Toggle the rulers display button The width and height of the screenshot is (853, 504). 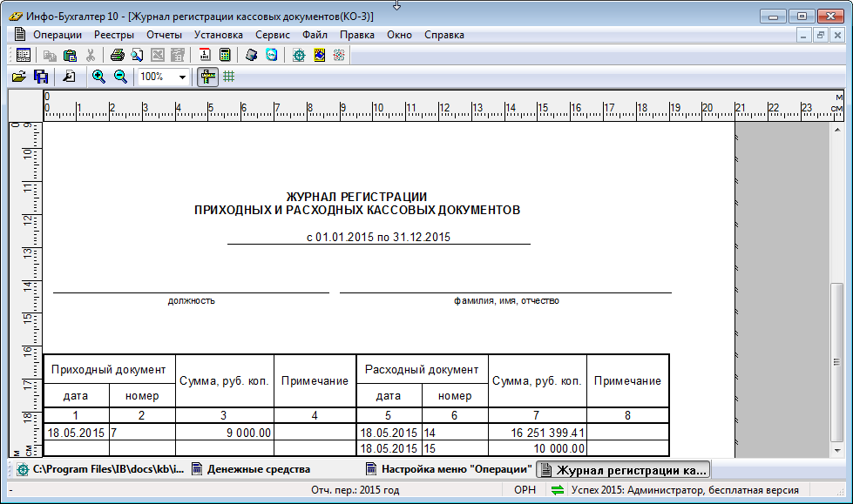(207, 77)
